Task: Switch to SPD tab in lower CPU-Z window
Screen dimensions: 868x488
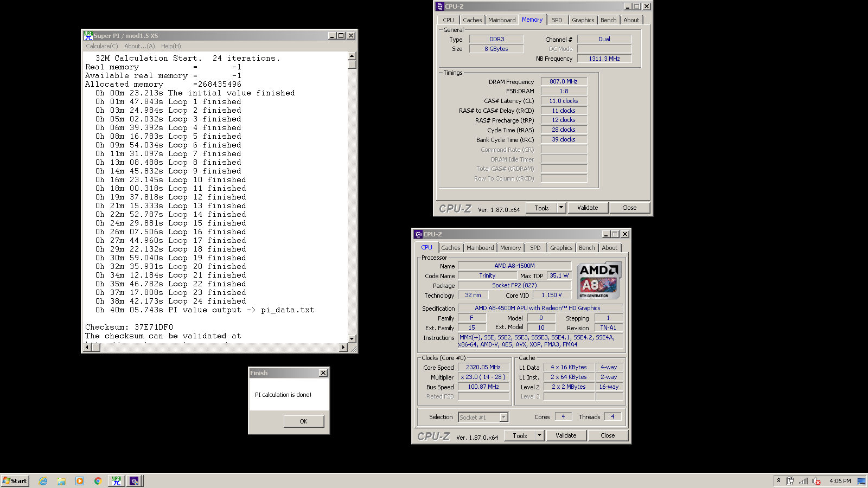Action: [x=535, y=248]
